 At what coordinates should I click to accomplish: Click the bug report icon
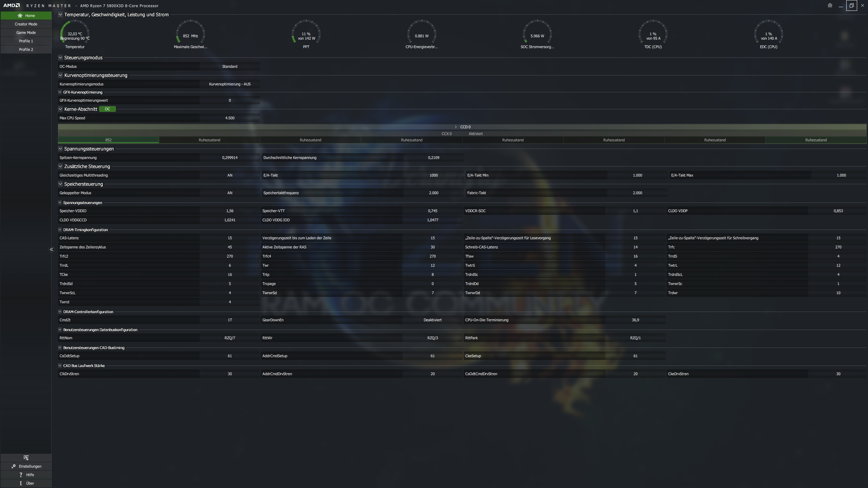pyautogui.click(x=830, y=5)
